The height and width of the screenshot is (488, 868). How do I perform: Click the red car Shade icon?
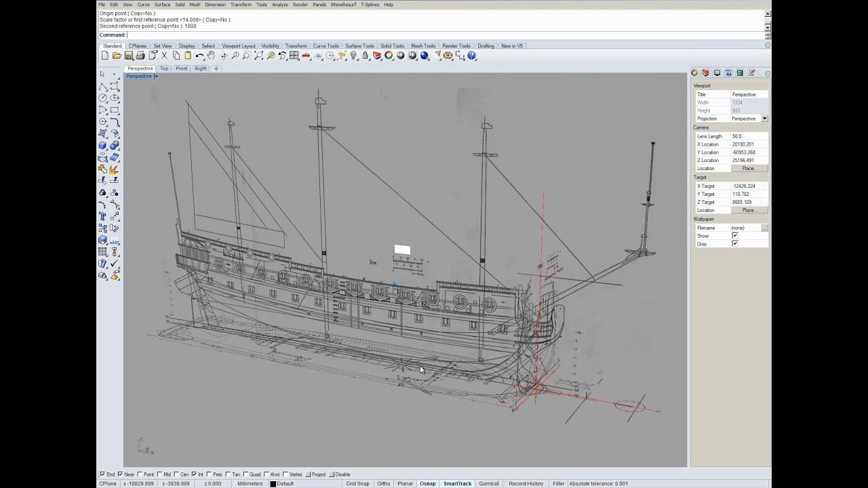[x=306, y=56]
